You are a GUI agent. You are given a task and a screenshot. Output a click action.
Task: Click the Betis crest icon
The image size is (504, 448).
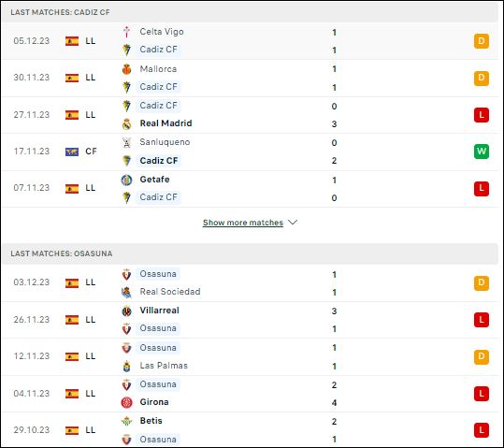tap(126, 421)
